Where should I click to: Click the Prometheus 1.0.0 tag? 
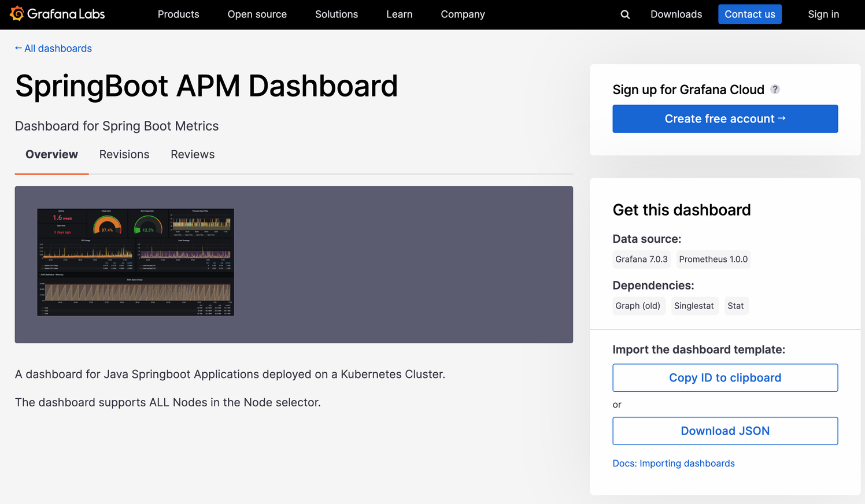pyautogui.click(x=713, y=259)
